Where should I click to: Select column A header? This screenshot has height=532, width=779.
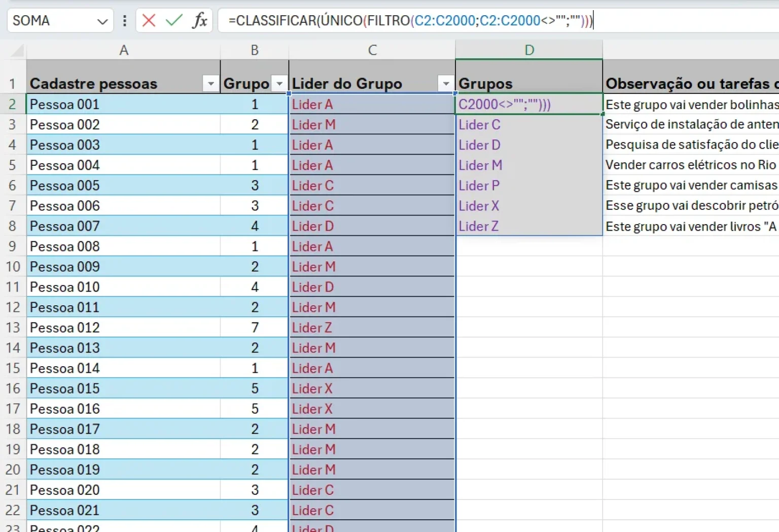(x=123, y=50)
